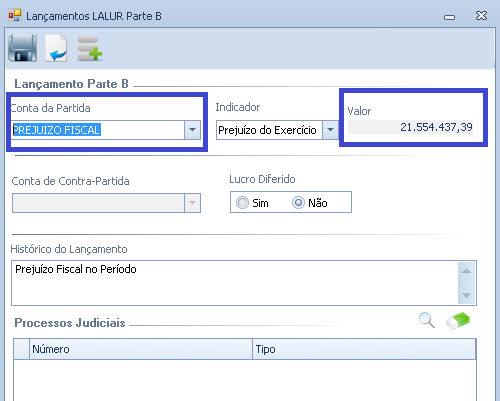This screenshot has height=401, width=500.
Task: Click the grid row selector header cell
Action: (x=22, y=349)
